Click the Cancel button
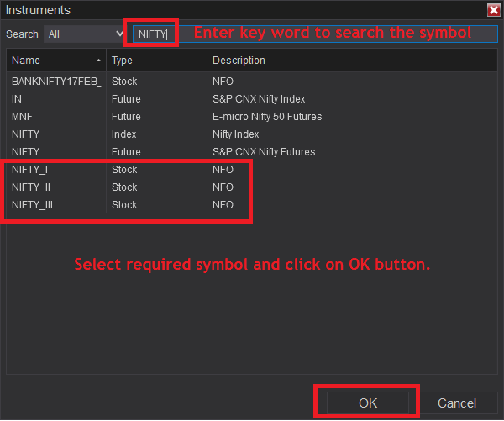This screenshot has width=504, height=421. click(x=457, y=403)
